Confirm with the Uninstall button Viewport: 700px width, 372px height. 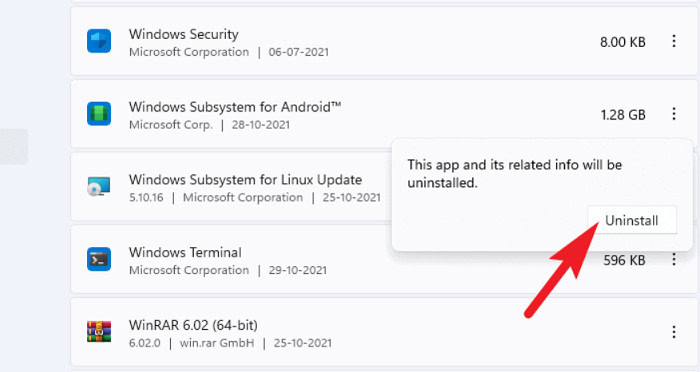tap(632, 220)
